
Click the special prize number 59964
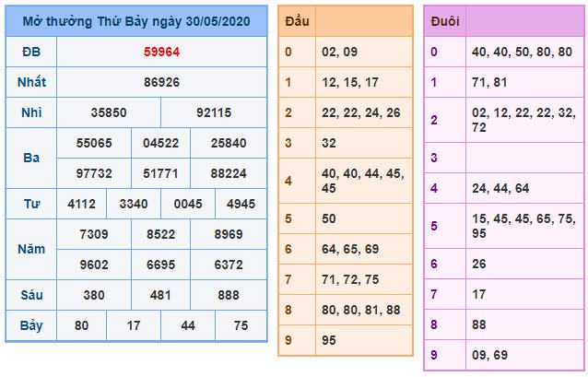click(x=161, y=53)
